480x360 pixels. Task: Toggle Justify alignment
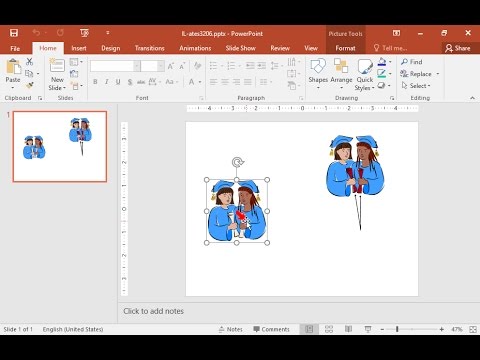[x=248, y=82]
